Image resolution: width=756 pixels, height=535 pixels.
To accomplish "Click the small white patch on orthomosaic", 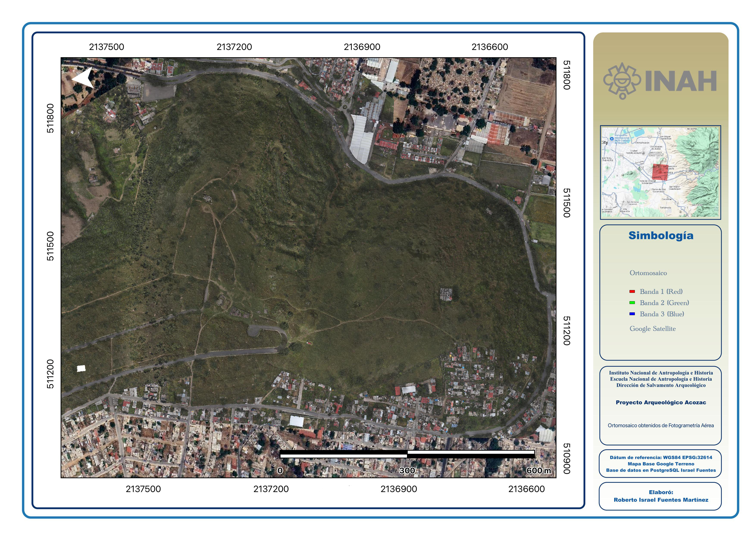I will pyautogui.click(x=81, y=368).
